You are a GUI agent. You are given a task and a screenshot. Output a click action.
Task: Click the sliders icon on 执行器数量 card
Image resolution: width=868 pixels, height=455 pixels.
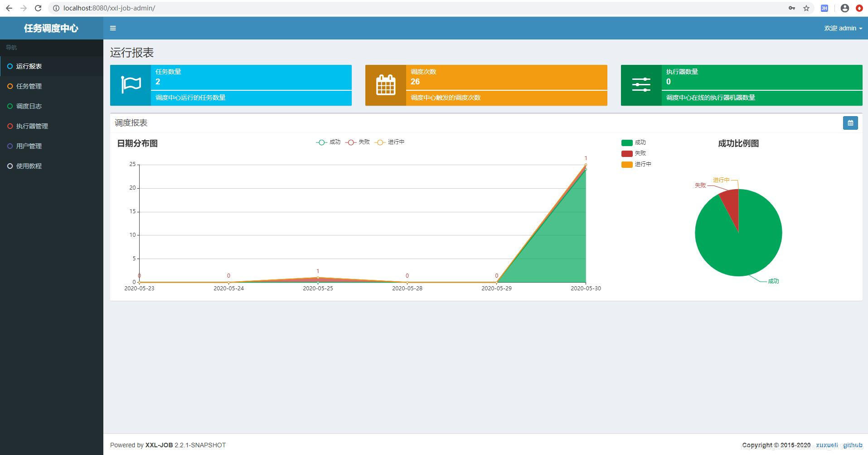(641, 85)
